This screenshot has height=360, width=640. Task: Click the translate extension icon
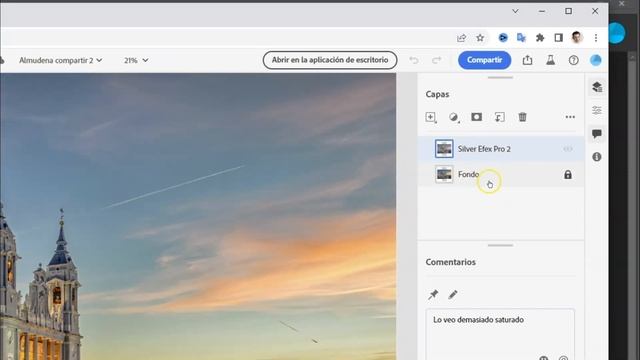[521, 38]
